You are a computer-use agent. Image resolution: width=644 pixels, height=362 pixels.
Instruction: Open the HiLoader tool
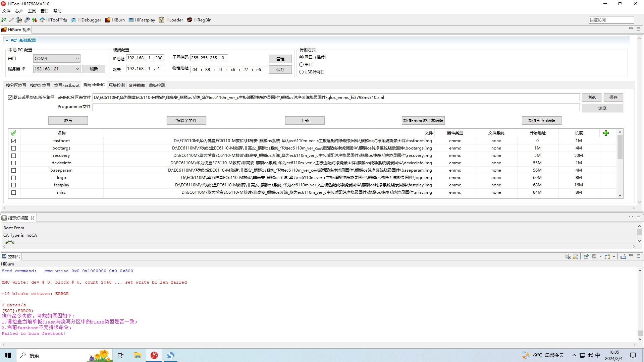171,20
